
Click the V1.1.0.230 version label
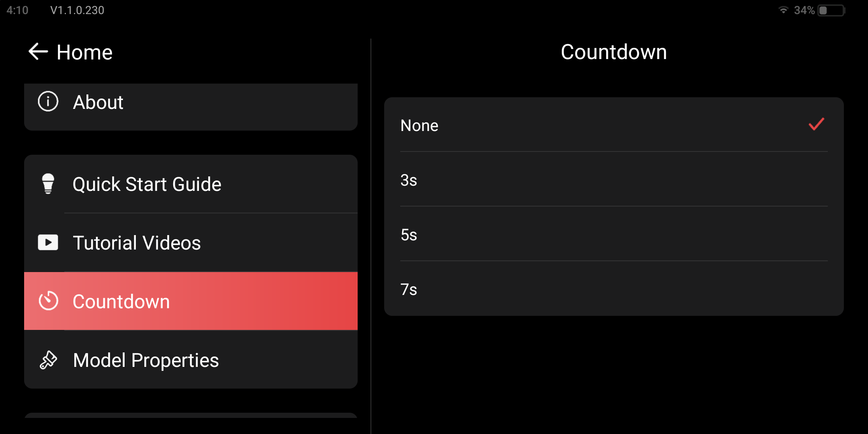coord(77,10)
